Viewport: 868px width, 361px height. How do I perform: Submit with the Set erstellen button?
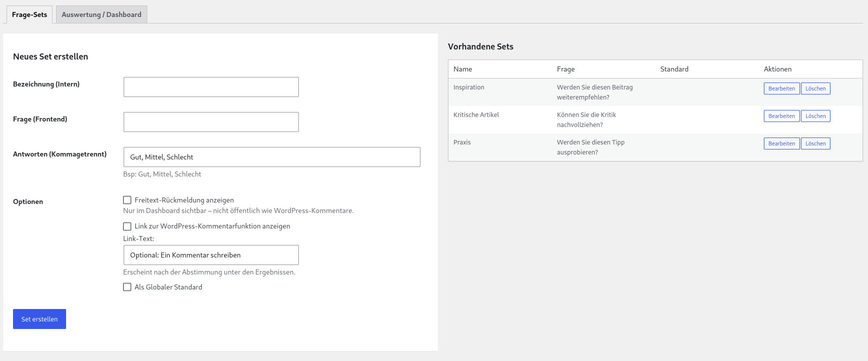pyautogui.click(x=40, y=319)
